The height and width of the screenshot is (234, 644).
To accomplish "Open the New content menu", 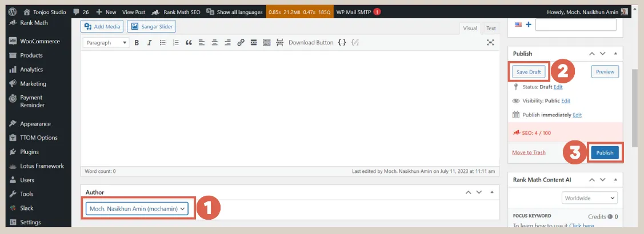I will [x=106, y=12].
